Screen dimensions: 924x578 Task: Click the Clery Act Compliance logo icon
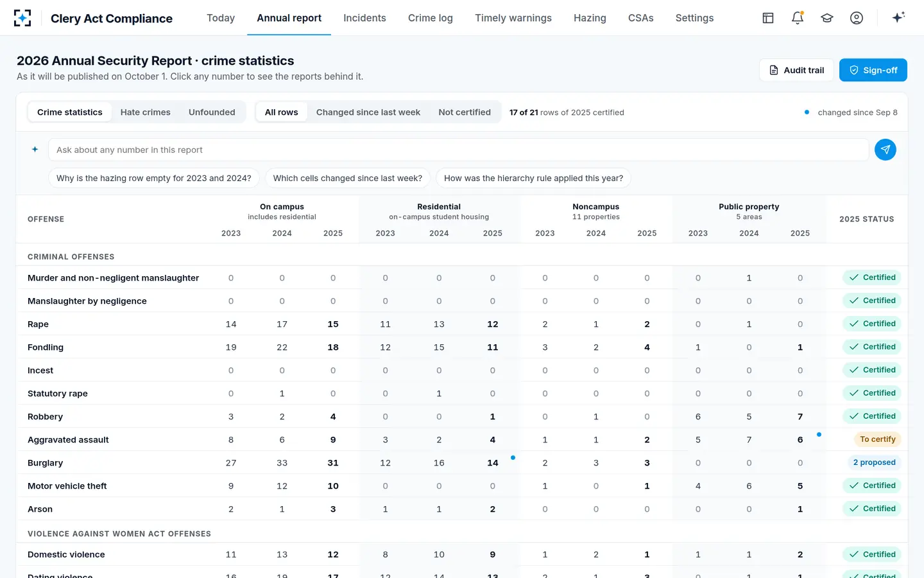click(x=22, y=18)
